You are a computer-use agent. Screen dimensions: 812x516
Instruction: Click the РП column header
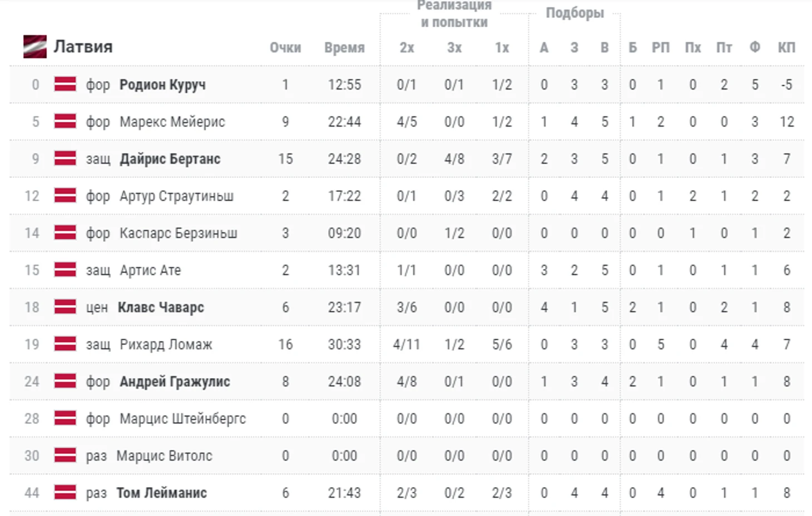tap(661, 48)
